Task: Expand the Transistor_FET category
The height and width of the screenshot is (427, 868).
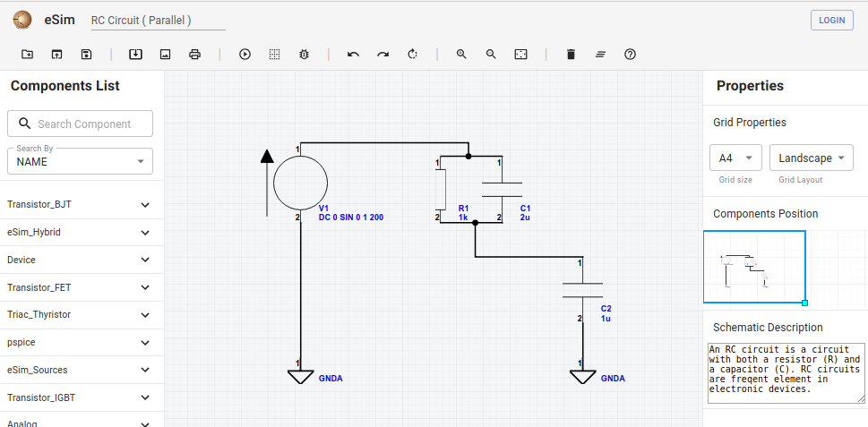Action: (x=82, y=287)
